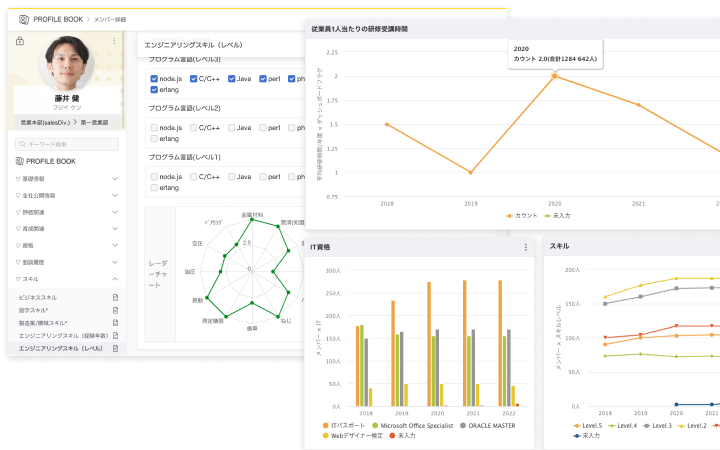Click the filter icon before 基礎情報
This screenshot has width=720, height=450.
coord(18,179)
